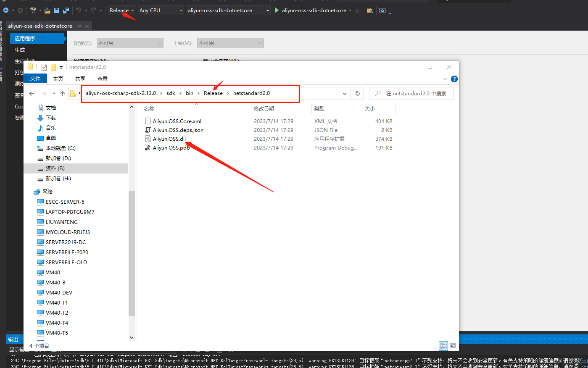Image resolution: width=588 pixels, height=368 pixels.
Task: Save the current file via toolbar
Action: coord(57,10)
